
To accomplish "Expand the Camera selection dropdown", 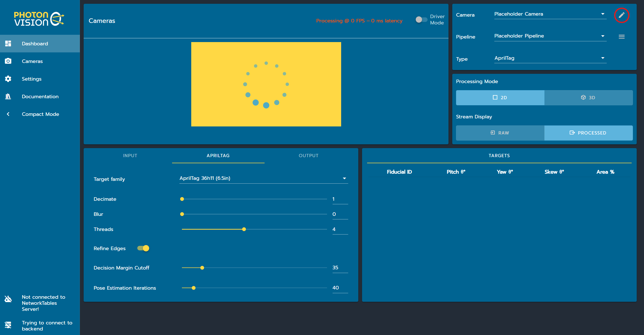I will click(x=550, y=14).
